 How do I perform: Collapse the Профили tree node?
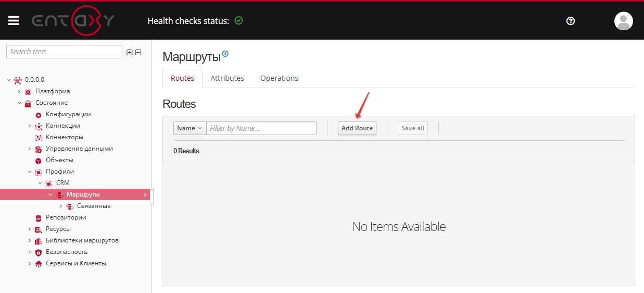[30, 172]
